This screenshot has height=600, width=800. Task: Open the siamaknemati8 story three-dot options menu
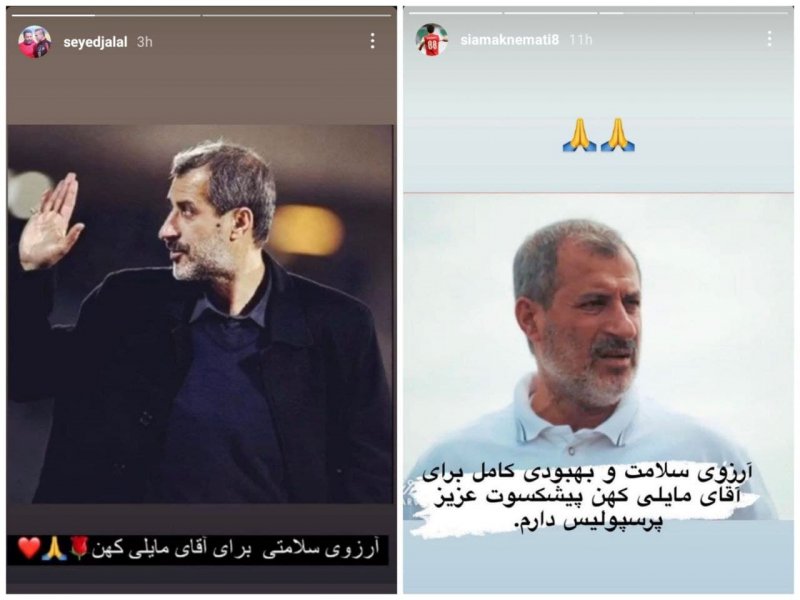pyautogui.click(x=769, y=39)
